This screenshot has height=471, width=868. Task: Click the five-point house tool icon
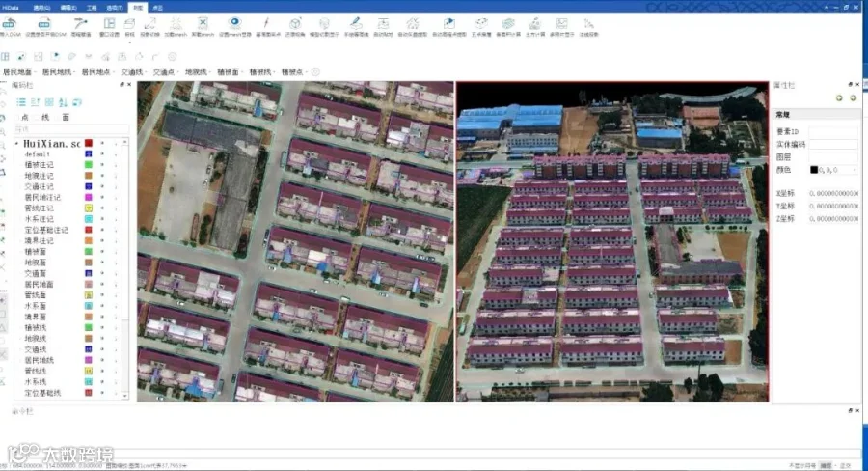coord(481,23)
